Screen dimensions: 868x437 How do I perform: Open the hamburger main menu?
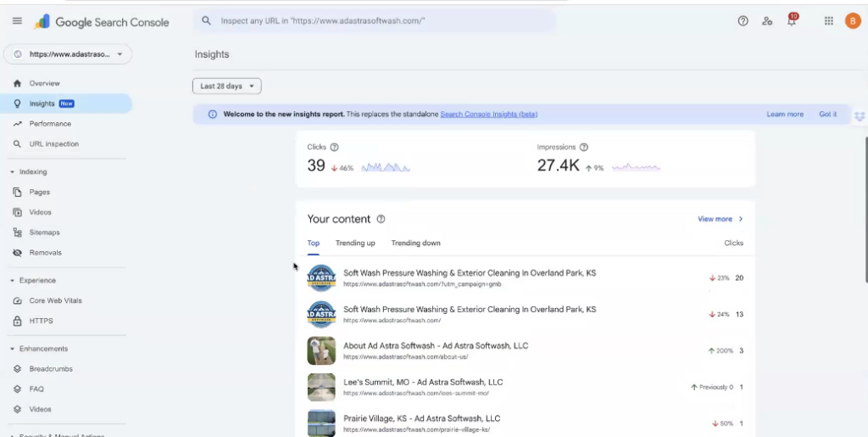pos(17,21)
